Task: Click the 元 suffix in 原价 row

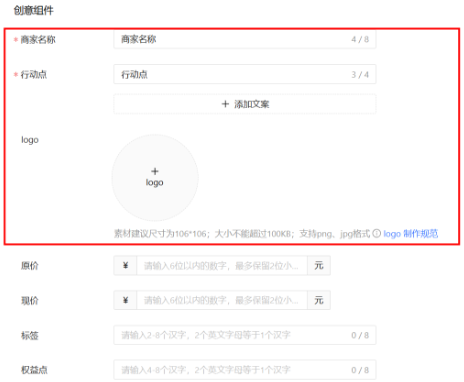Action: click(x=319, y=266)
